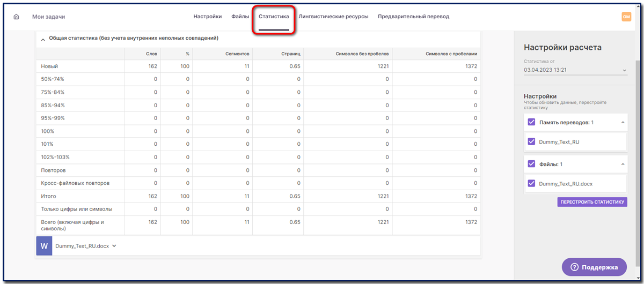Image resolution: width=644 pixels, height=284 pixels.
Task: Uncheck the Память переводов checkbox
Action: [x=531, y=122]
